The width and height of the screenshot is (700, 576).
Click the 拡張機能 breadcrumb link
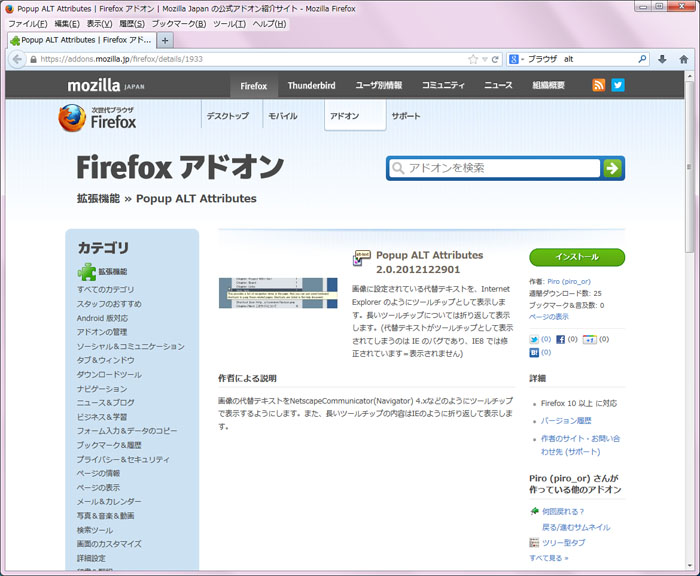(98, 198)
